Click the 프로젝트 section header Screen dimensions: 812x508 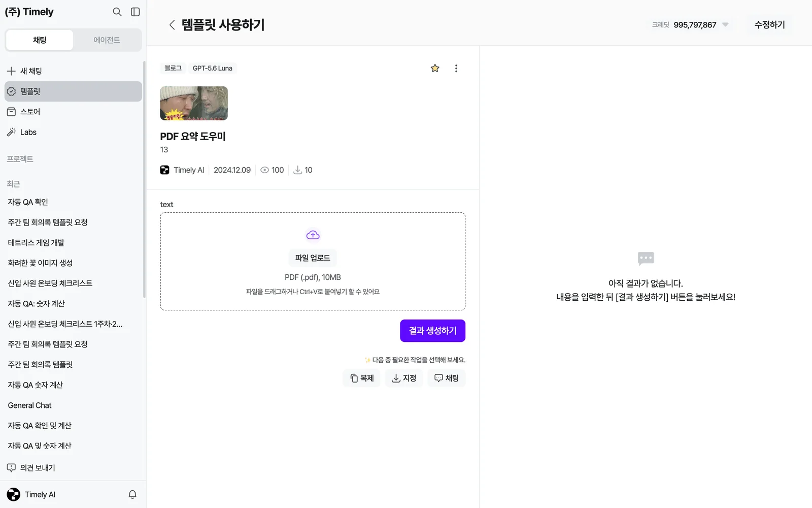[x=20, y=159]
